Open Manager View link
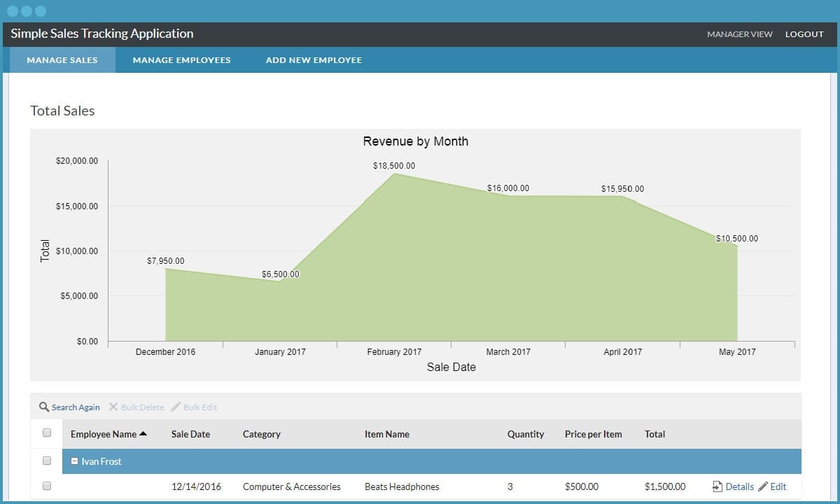This screenshot has width=840, height=504. click(x=739, y=34)
